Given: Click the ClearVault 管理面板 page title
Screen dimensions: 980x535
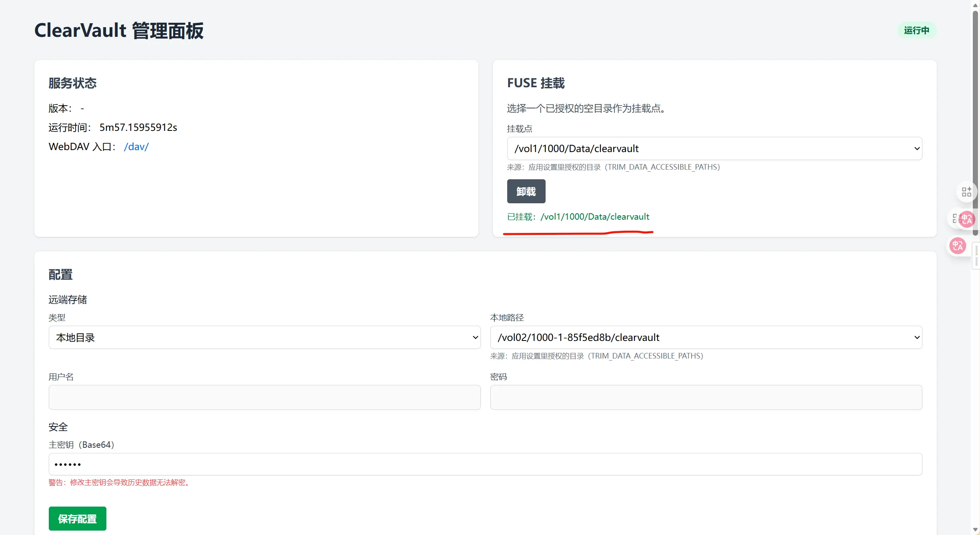Looking at the screenshot, I should (119, 31).
